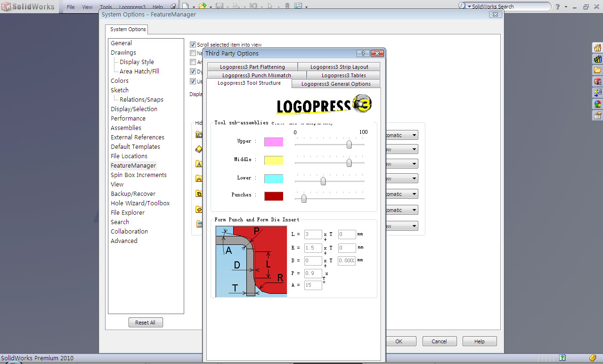Screen dimensions: 603x364
Task: Switch to Logopress3 Punch Mismatch tab
Action: point(257,75)
